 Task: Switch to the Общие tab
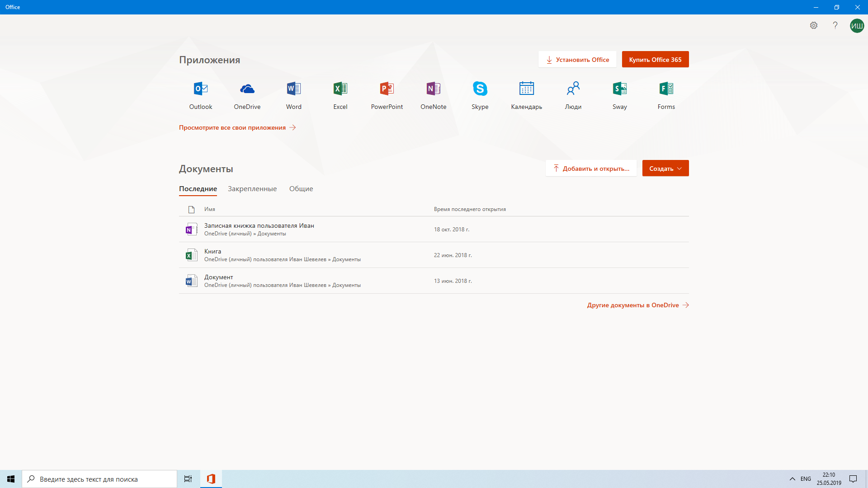click(x=301, y=189)
